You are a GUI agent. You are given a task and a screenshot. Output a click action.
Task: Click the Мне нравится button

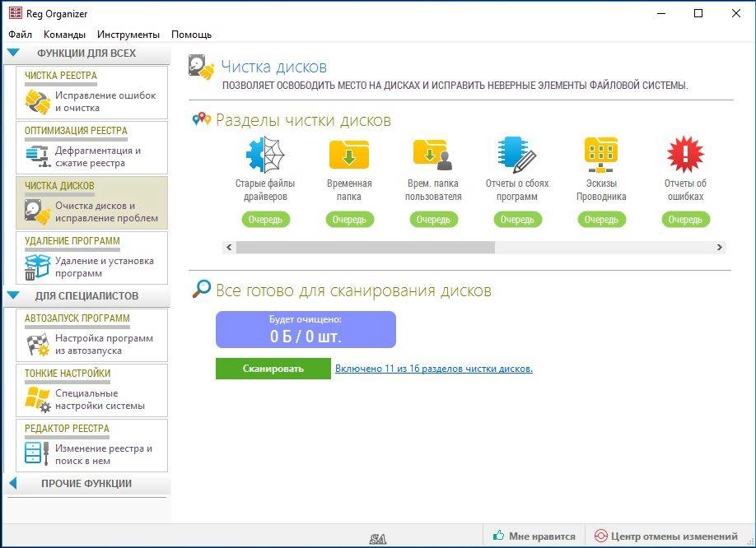[534, 536]
